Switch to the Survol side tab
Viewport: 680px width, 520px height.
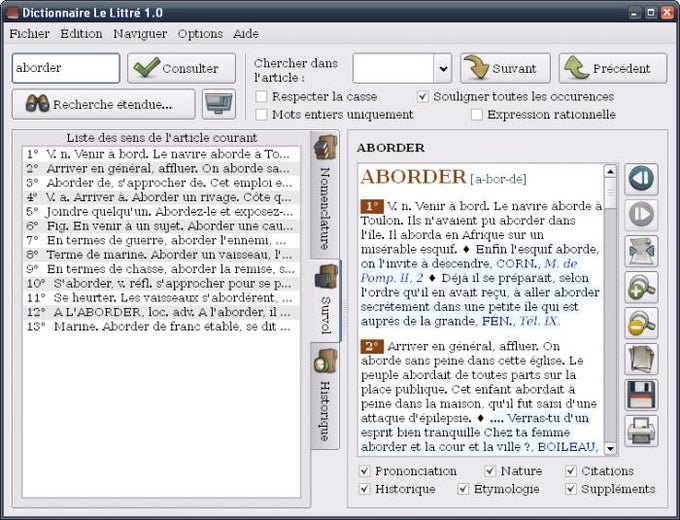326,301
